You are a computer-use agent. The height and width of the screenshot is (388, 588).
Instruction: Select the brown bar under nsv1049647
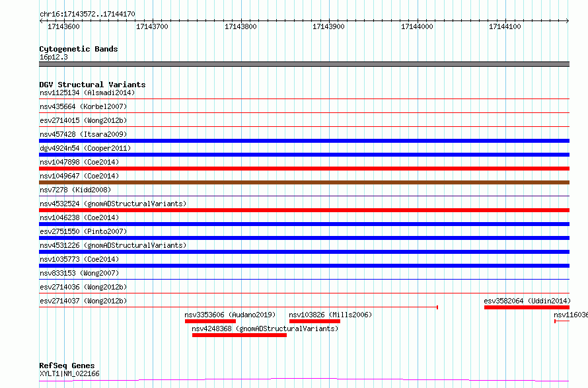[x=304, y=182]
